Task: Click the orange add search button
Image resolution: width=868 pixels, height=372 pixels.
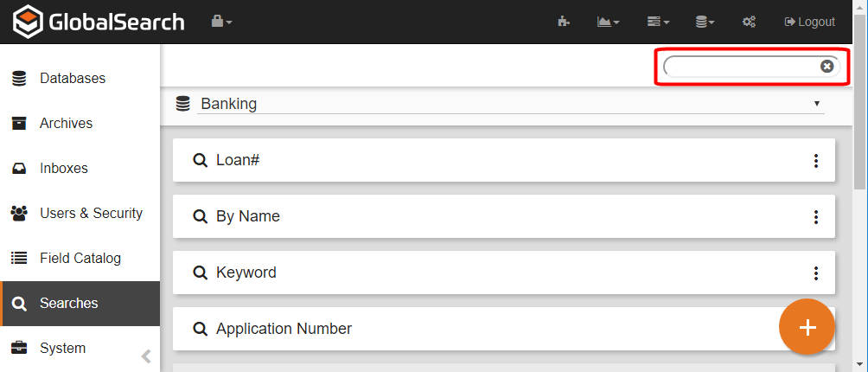Action: pyautogui.click(x=807, y=327)
